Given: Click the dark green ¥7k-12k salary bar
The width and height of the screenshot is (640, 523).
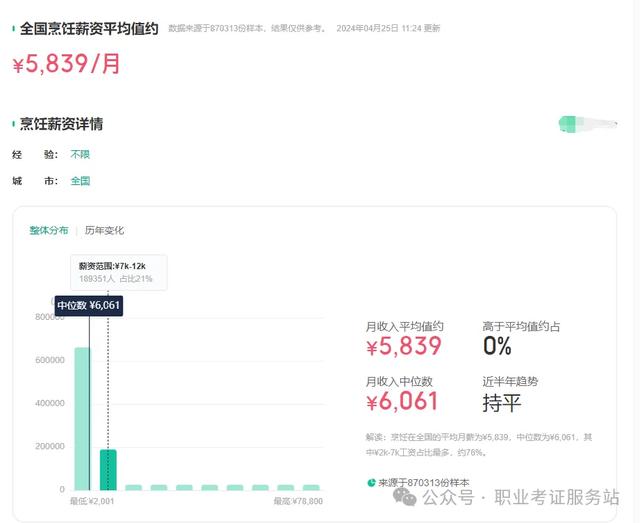Looking at the screenshot, I should coord(108,470).
